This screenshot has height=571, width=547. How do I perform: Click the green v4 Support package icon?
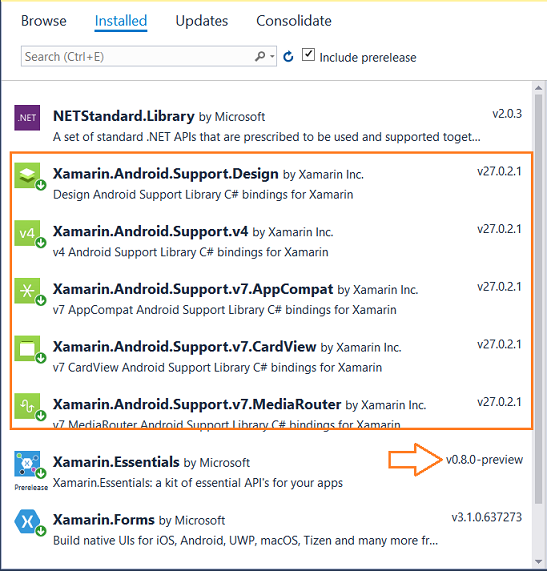27,233
